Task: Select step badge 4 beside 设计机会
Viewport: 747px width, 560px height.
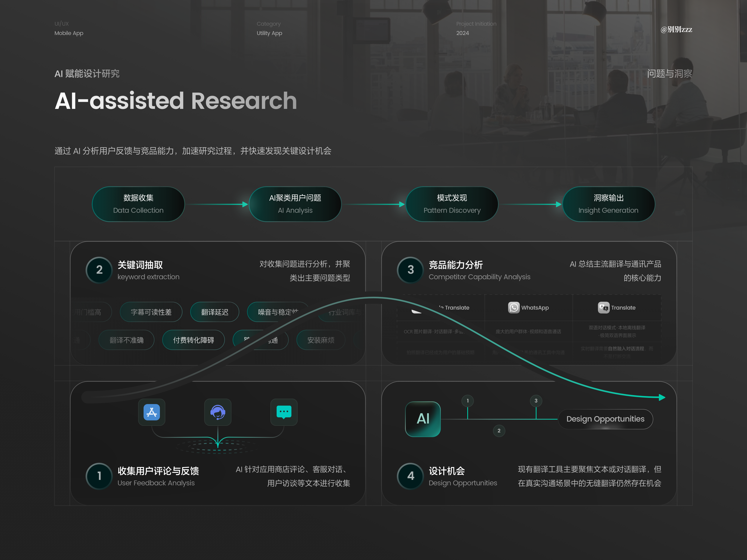Action: click(410, 476)
